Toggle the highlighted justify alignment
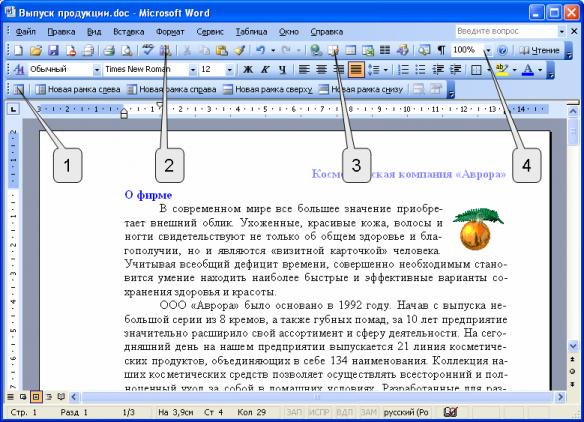 356,70
